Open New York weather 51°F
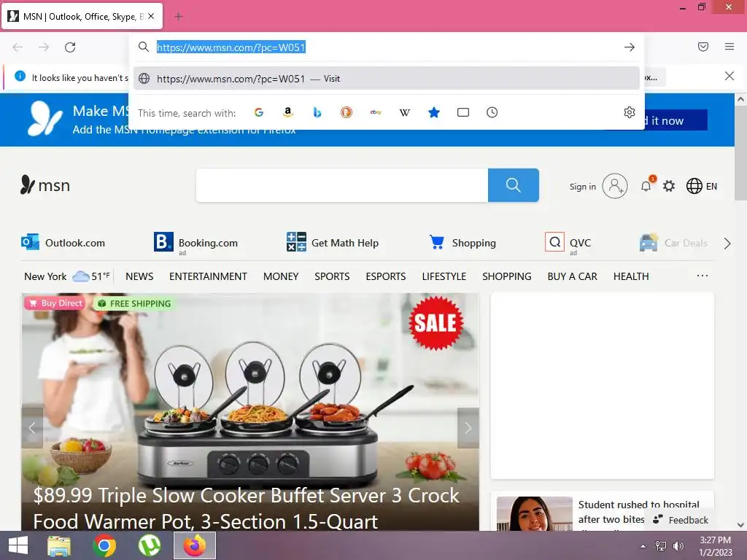 click(66, 276)
